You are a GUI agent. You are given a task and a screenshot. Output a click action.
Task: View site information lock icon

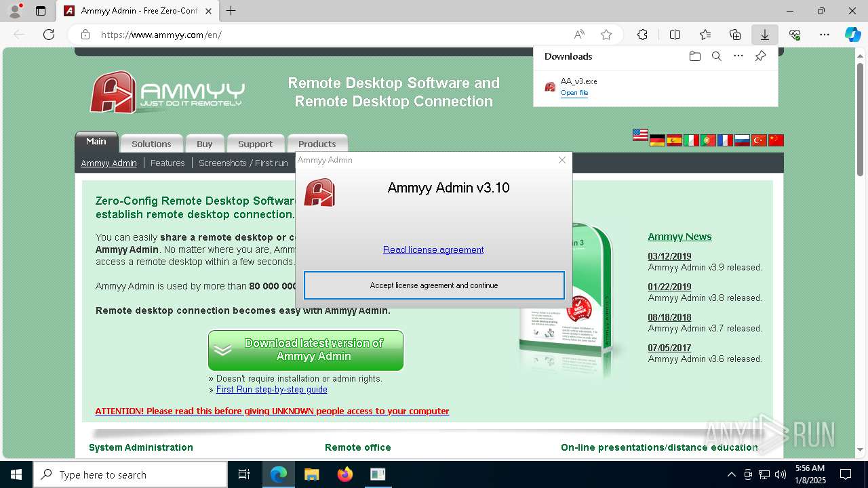85,35
